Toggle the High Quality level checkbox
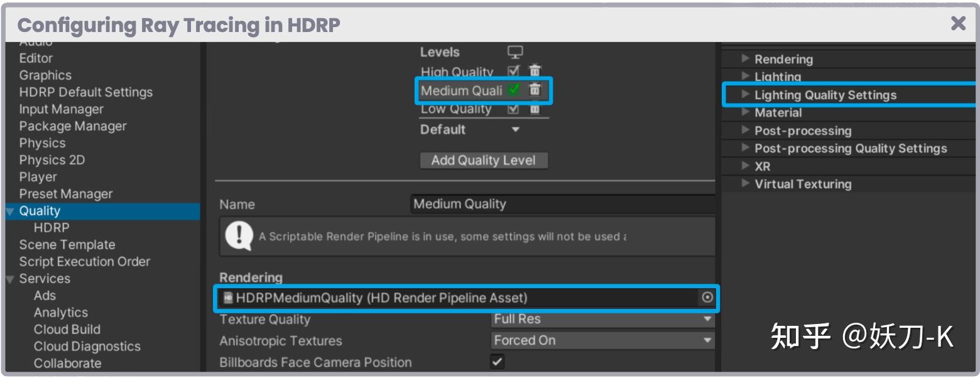 point(514,70)
